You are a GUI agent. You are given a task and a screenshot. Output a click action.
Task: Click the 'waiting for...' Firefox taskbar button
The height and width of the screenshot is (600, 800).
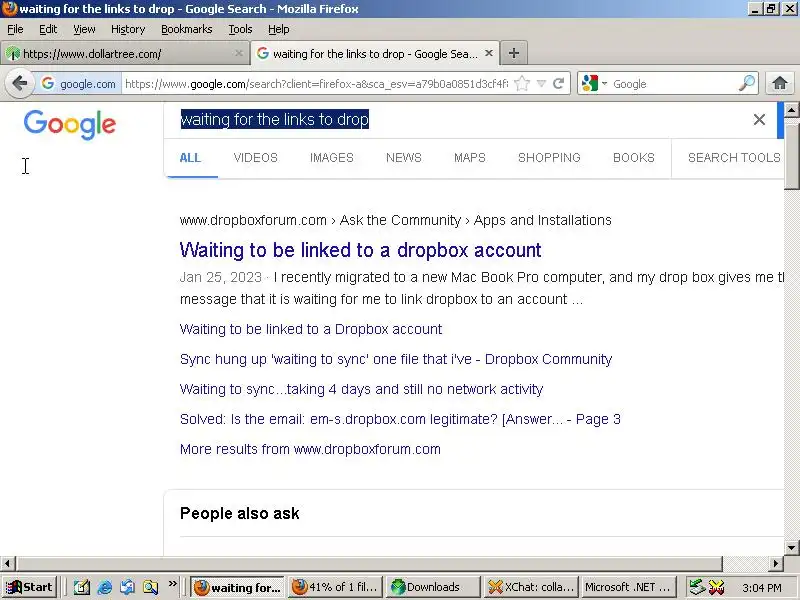(x=238, y=587)
